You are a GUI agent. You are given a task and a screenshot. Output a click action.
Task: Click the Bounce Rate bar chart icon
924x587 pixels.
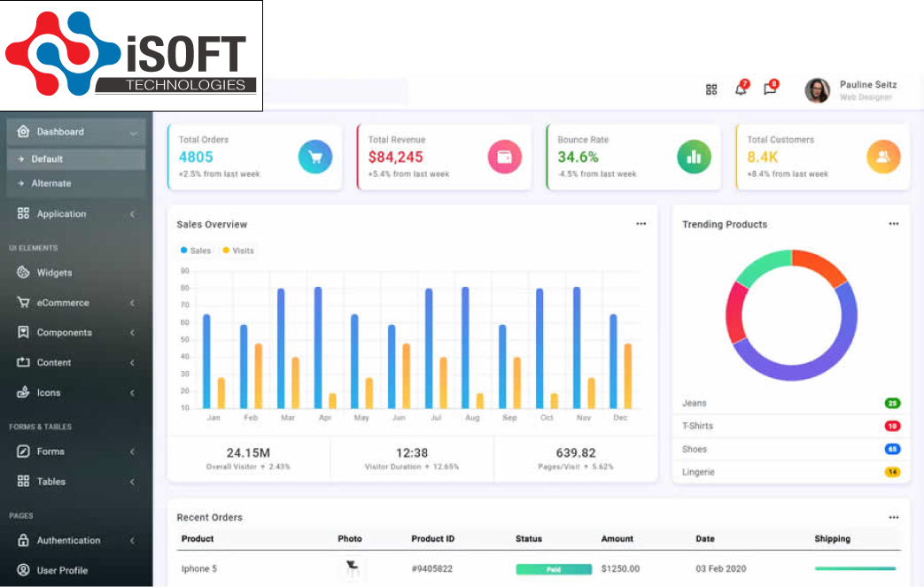[694, 158]
